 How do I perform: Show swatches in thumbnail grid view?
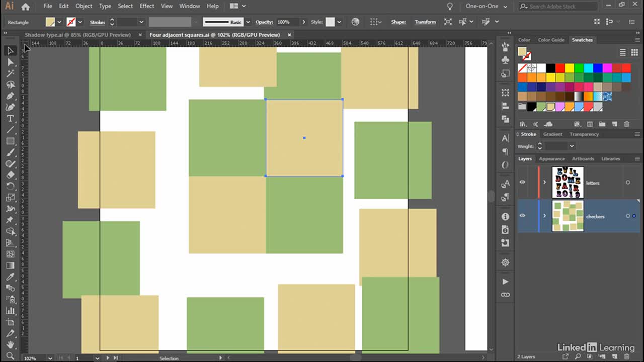coord(634,52)
